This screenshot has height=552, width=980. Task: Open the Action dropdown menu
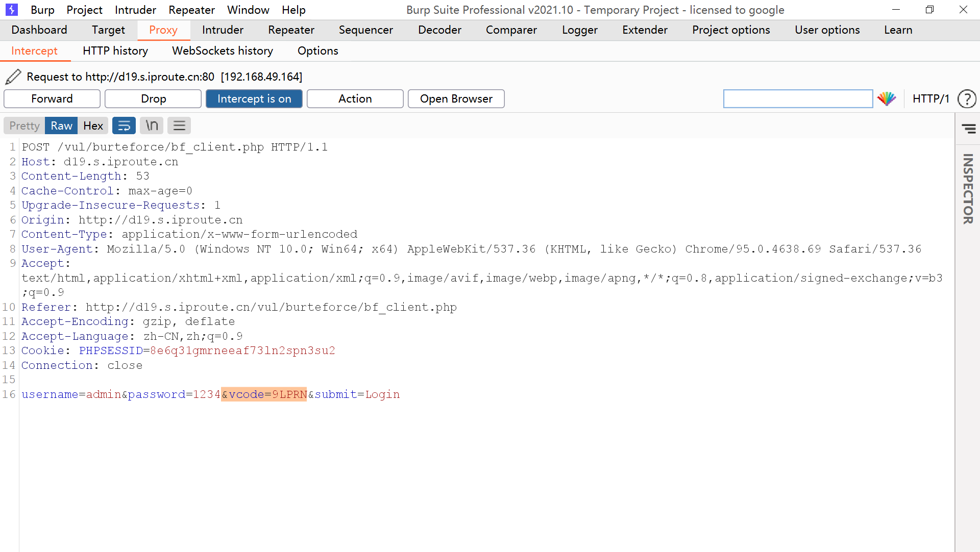(x=355, y=98)
